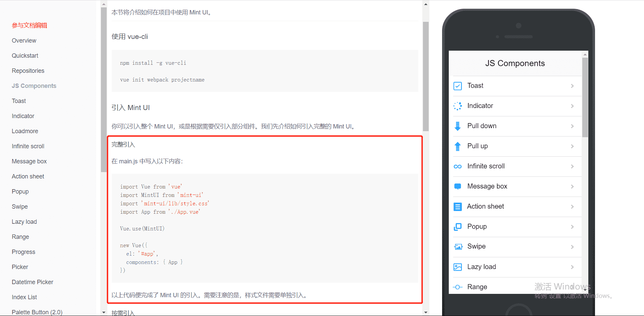Click the 'npm install -g vue-cli' code line
Image resolution: width=644 pixels, height=316 pixels.
point(153,63)
